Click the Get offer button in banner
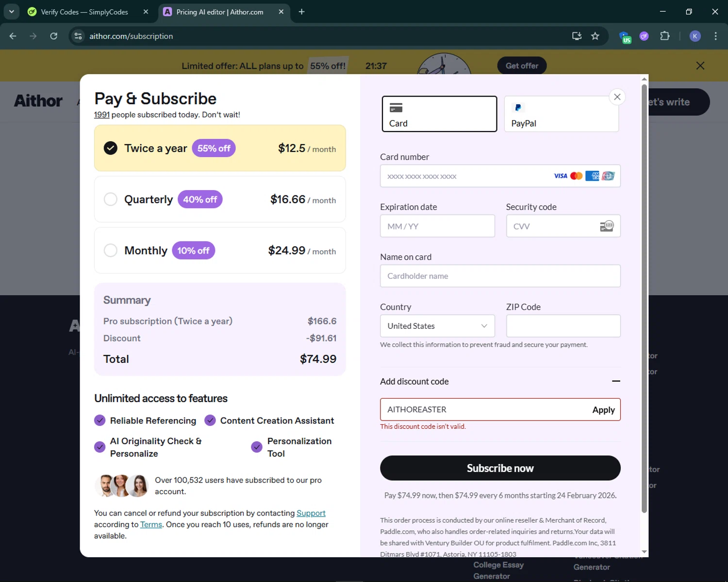728x582 pixels. 522,65
